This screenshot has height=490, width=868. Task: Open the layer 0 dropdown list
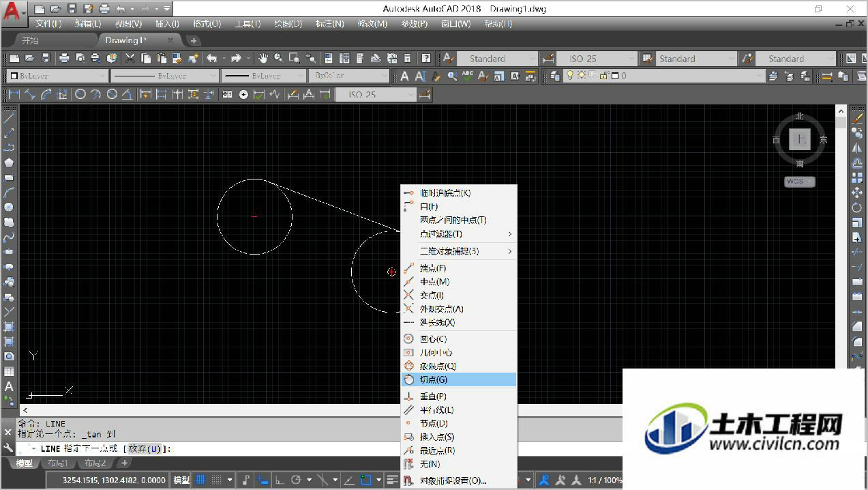665,76
